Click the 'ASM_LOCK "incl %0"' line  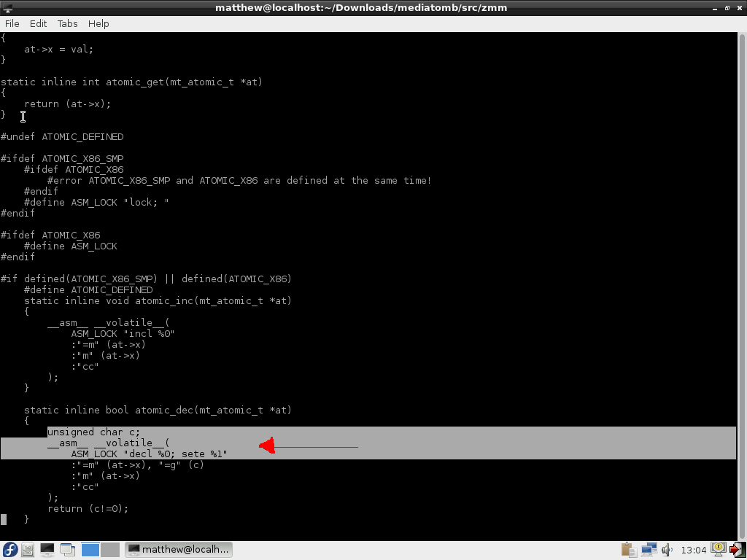[x=123, y=333]
